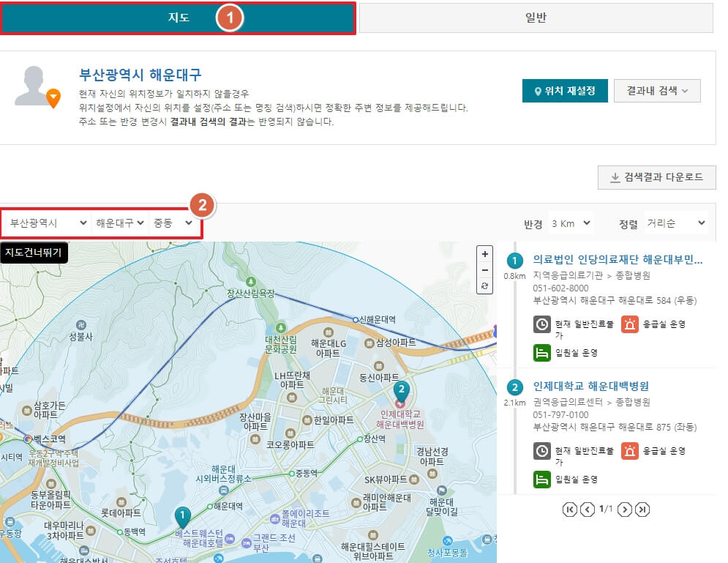Click 신해운대역 station on map
Image resolution: width=728 pixels, height=563 pixels.
(374, 320)
